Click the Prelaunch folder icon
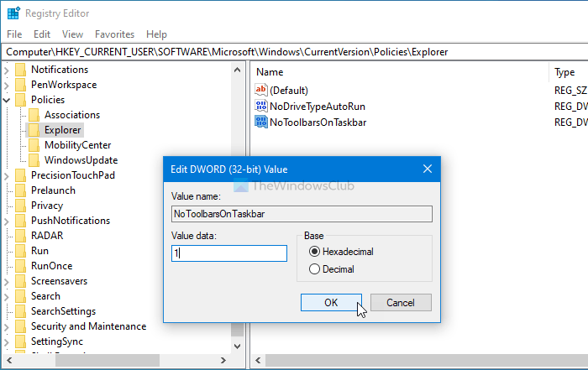Image resolution: width=588 pixels, height=370 pixels. pyautogui.click(x=21, y=190)
